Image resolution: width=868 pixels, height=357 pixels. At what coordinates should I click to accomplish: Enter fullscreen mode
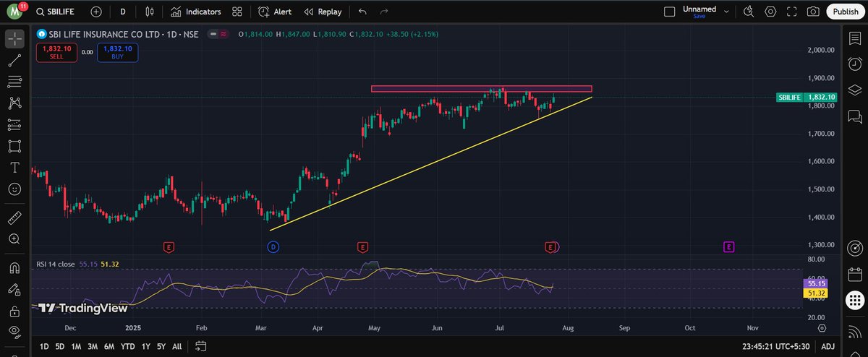(x=792, y=12)
